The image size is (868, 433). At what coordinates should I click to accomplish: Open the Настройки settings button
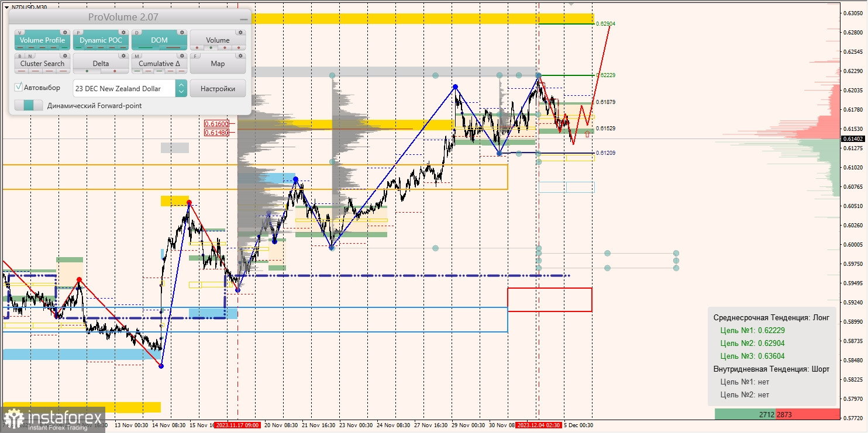point(218,88)
